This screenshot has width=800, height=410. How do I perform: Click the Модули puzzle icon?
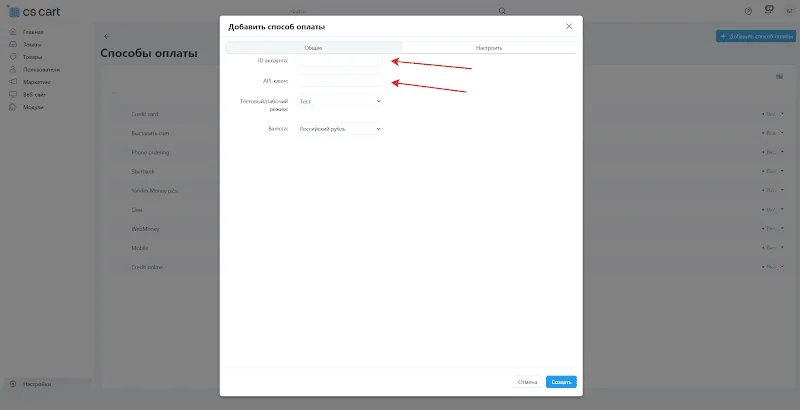coord(13,107)
